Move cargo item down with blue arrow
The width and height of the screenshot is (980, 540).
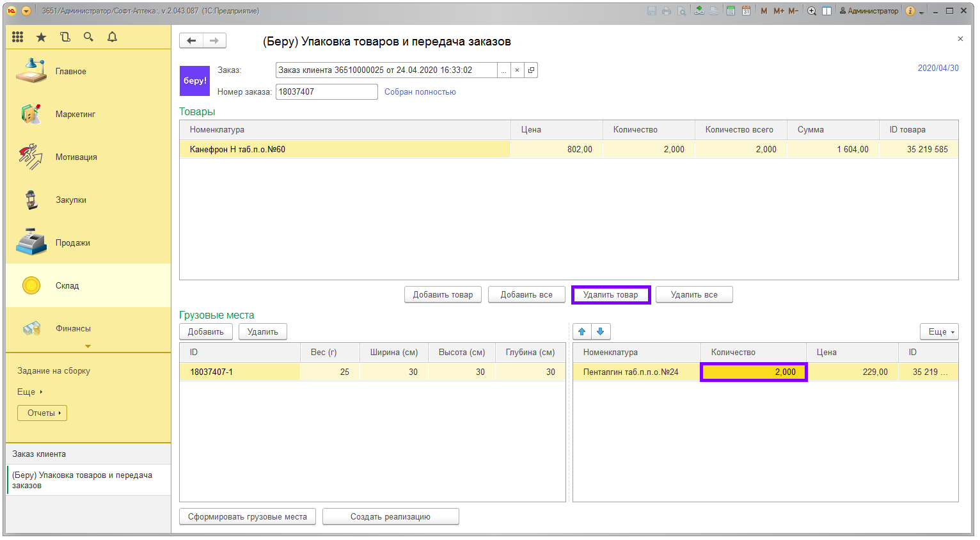601,331
